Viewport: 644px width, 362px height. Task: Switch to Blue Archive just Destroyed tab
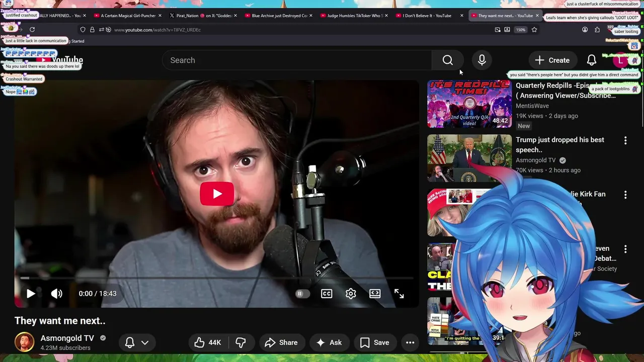click(x=279, y=16)
